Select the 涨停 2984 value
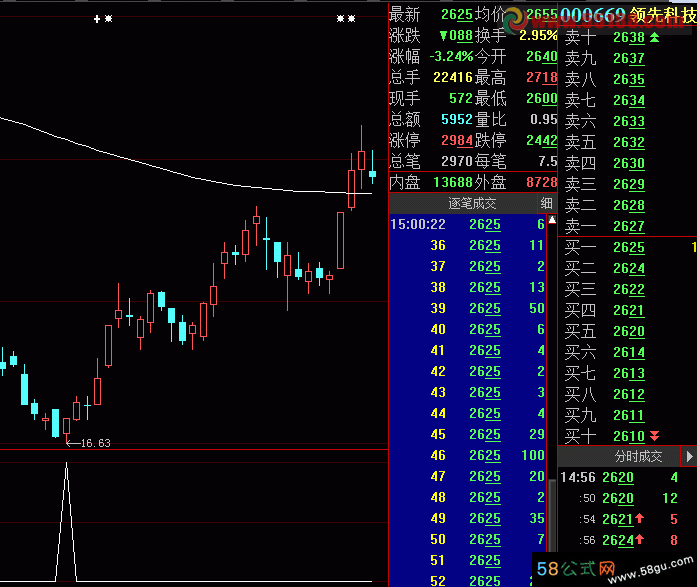Viewport: 697px width, 587px height. 457,140
